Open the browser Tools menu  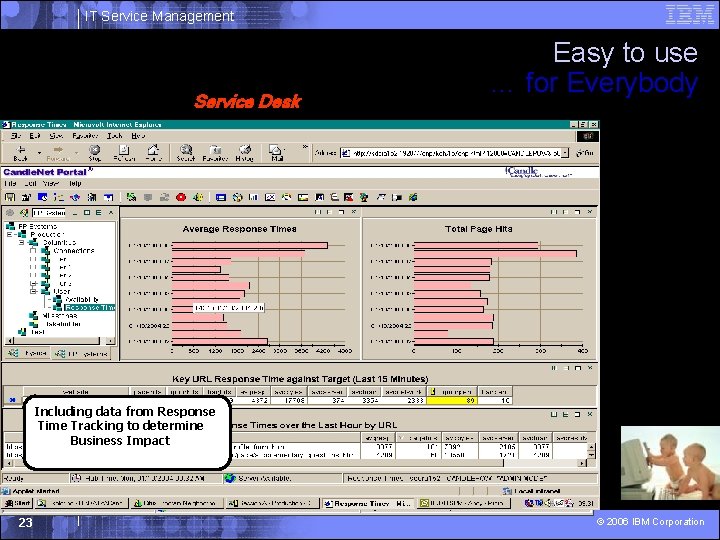[115, 136]
